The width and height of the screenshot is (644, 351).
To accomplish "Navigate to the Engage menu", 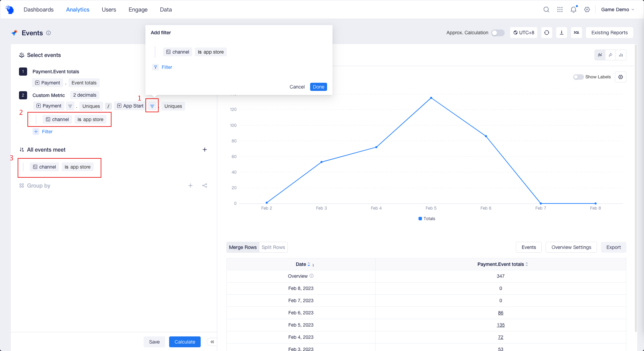I will pyautogui.click(x=138, y=9).
